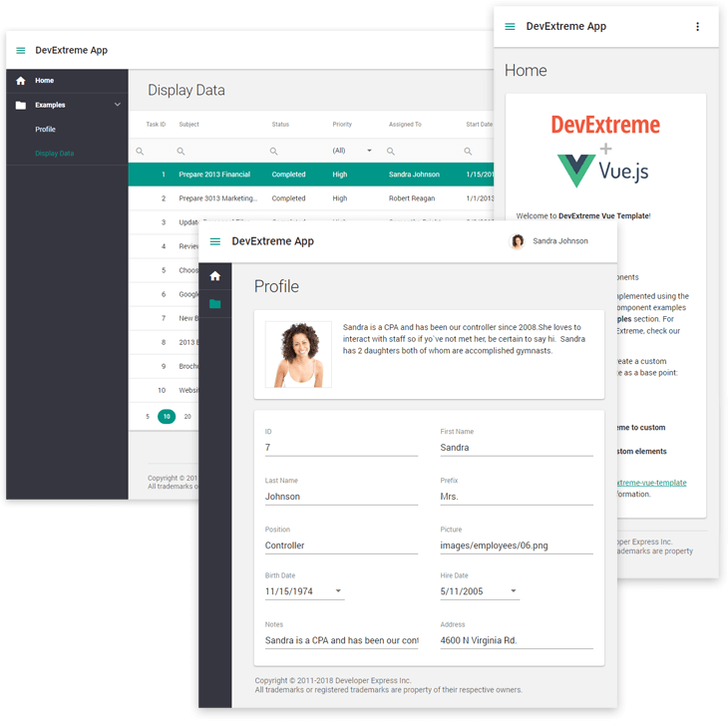Click Task ID column search icon

pyautogui.click(x=140, y=152)
